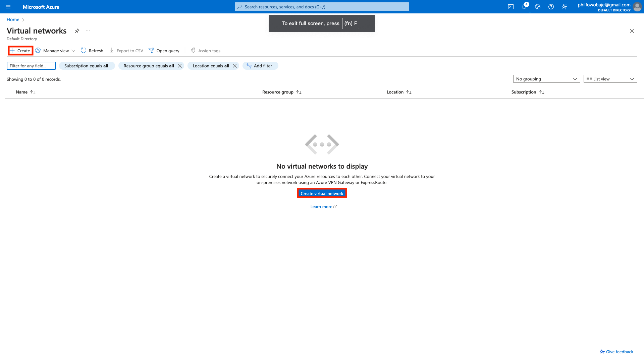Open portal settings gear icon
Image resolution: width=644 pixels, height=362 pixels.
tap(538, 7)
